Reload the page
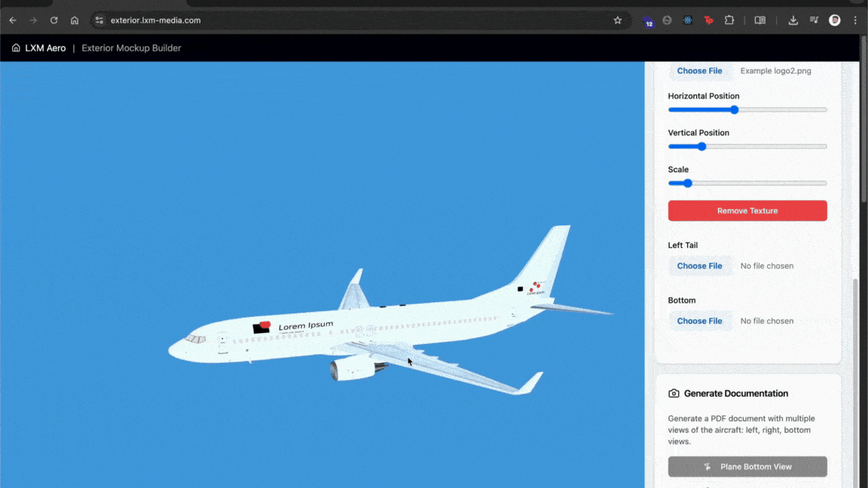868x488 pixels. pyautogui.click(x=53, y=20)
